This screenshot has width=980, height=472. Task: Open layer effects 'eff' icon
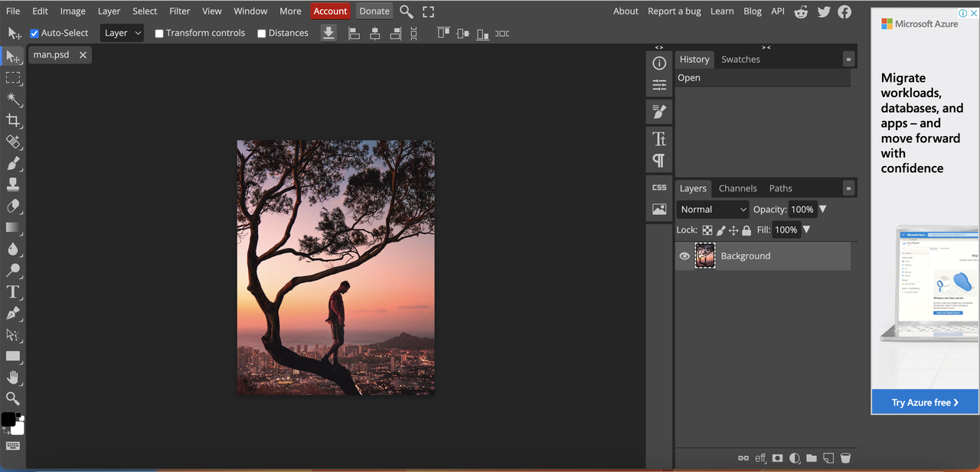click(760, 458)
